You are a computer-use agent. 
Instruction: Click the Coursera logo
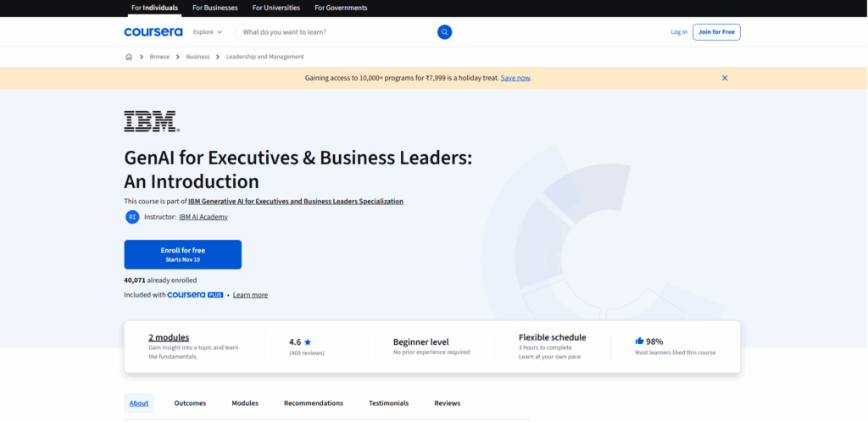click(153, 32)
